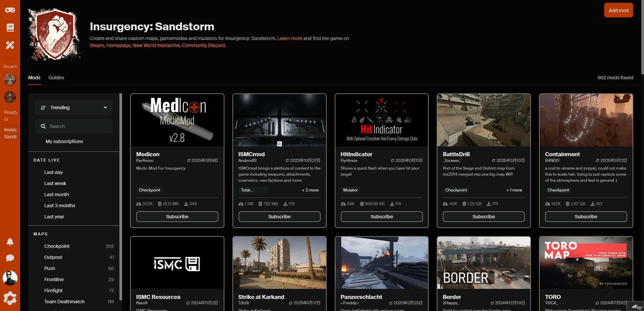Filter by Last day
644x311 pixels.
(x=53, y=172)
